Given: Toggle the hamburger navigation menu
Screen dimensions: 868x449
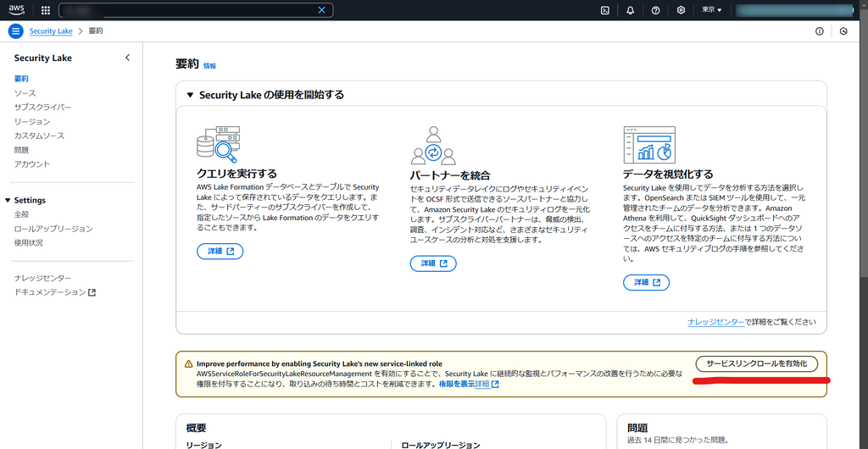Looking at the screenshot, I should tap(16, 31).
